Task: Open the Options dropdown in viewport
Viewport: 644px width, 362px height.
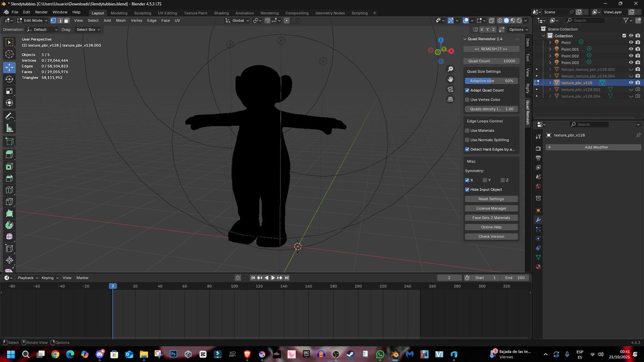Action: coord(518,29)
